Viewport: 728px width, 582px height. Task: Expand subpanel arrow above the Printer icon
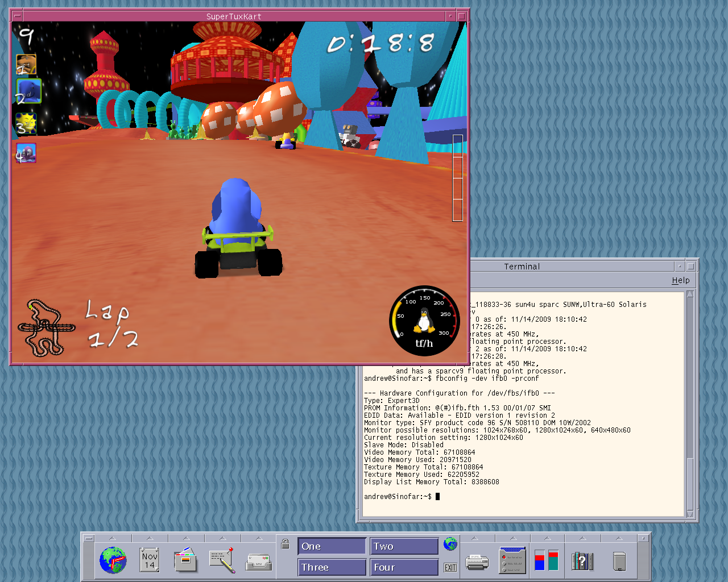(x=475, y=538)
